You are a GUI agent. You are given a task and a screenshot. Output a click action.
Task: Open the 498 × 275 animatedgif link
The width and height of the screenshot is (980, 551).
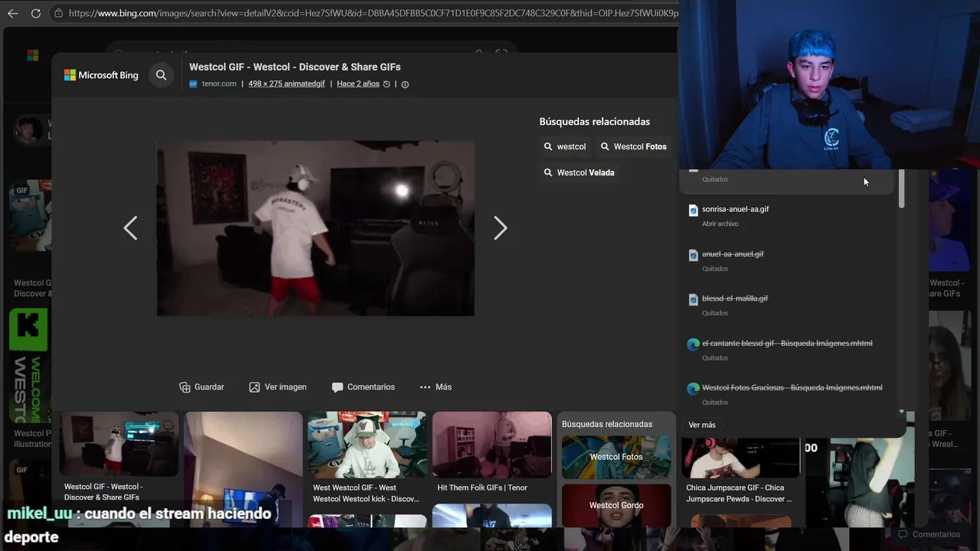286,84
